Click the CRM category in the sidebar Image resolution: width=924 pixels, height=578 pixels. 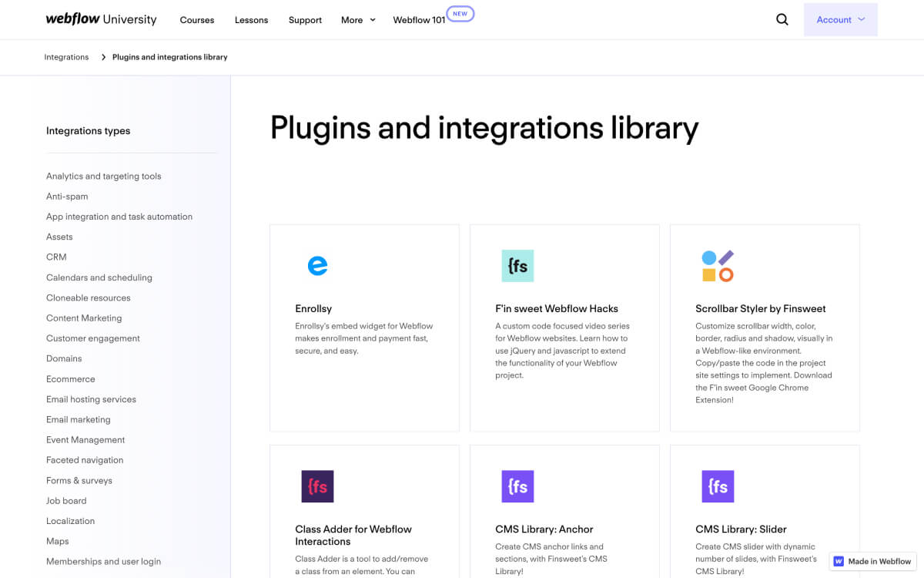56,257
